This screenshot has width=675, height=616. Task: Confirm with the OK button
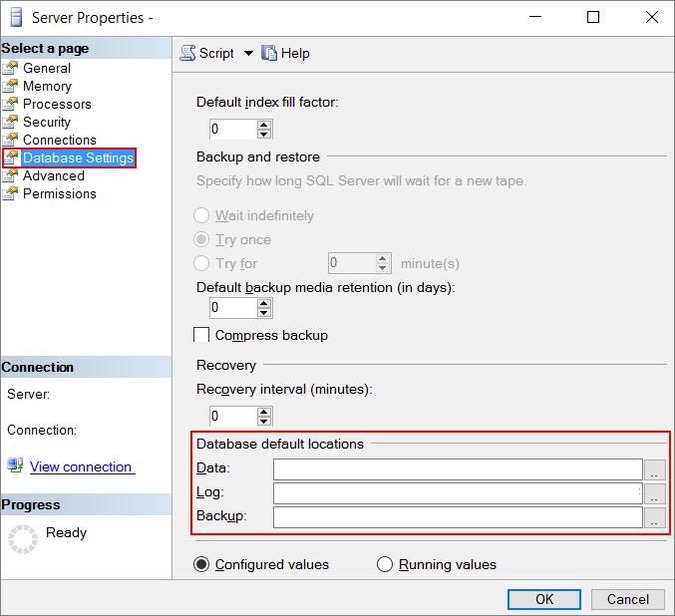544,599
